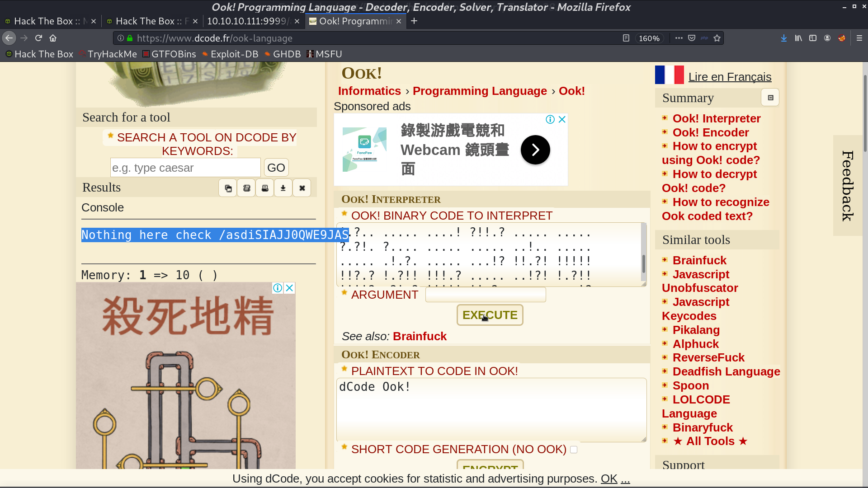Close the Webcam sponsored ad
This screenshot has width=868, height=488.
[562, 119]
